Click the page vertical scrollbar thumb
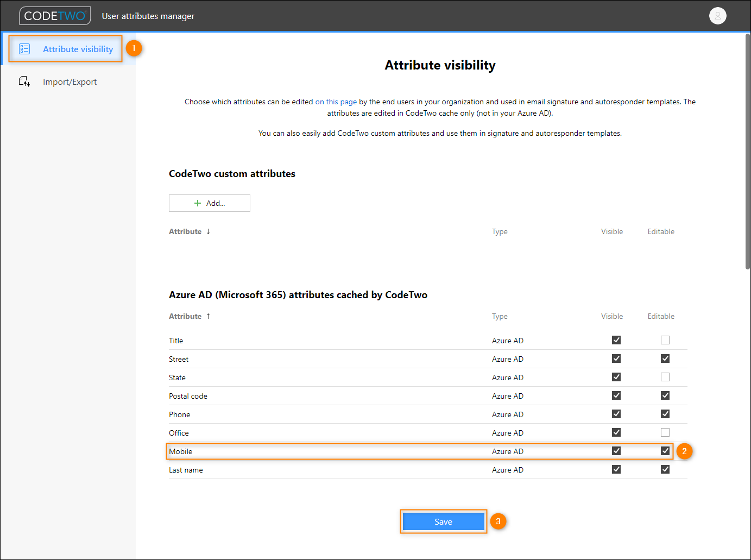Viewport: 751px width, 560px height. (x=748, y=151)
